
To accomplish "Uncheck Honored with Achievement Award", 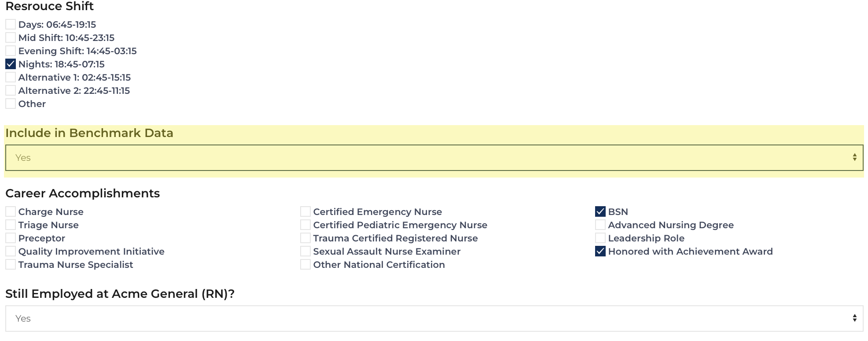I will 600,251.
